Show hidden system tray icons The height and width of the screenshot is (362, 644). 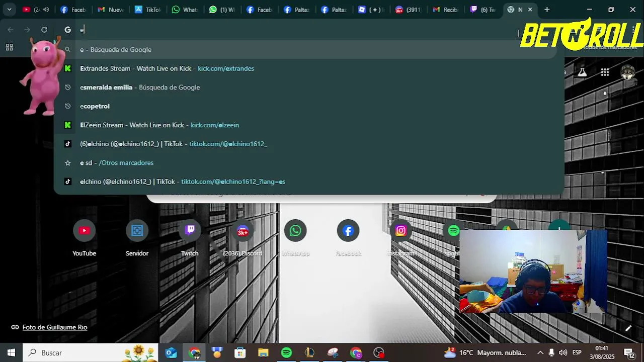[x=540, y=352]
